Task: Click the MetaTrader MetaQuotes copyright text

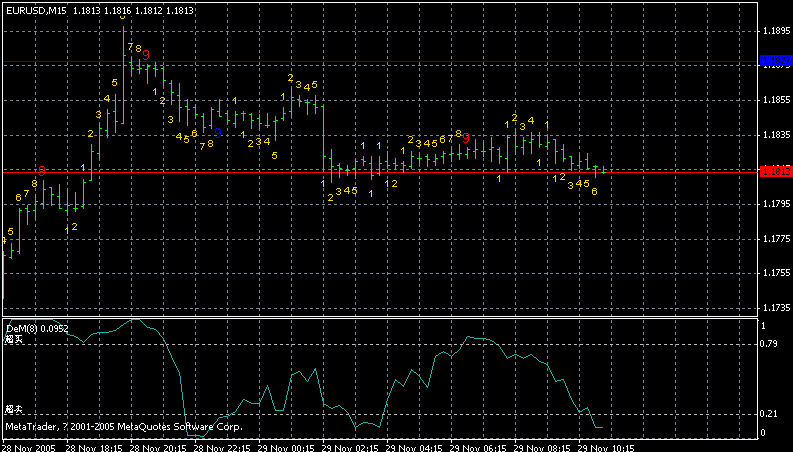Action: click(x=123, y=426)
